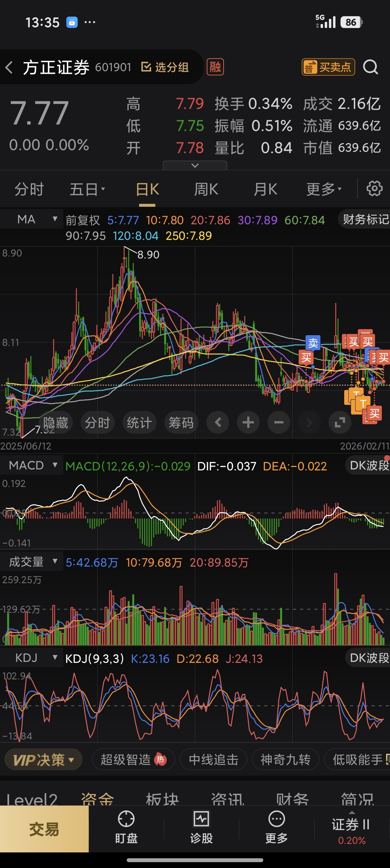Tap 前复权 adjustment label
Screen dimensions: 390x868
click(83, 220)
